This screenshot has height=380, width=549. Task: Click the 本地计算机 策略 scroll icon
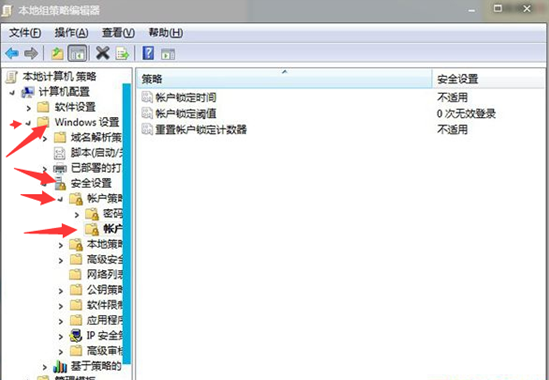tap(12, 76)
